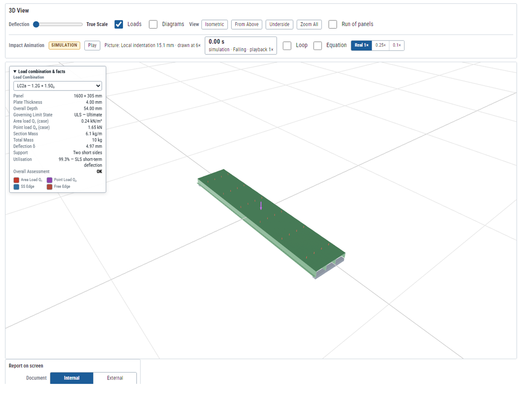522x420 pixels.
Task: Click the '4.97 mm' deflection value
Action: [94, 146]
